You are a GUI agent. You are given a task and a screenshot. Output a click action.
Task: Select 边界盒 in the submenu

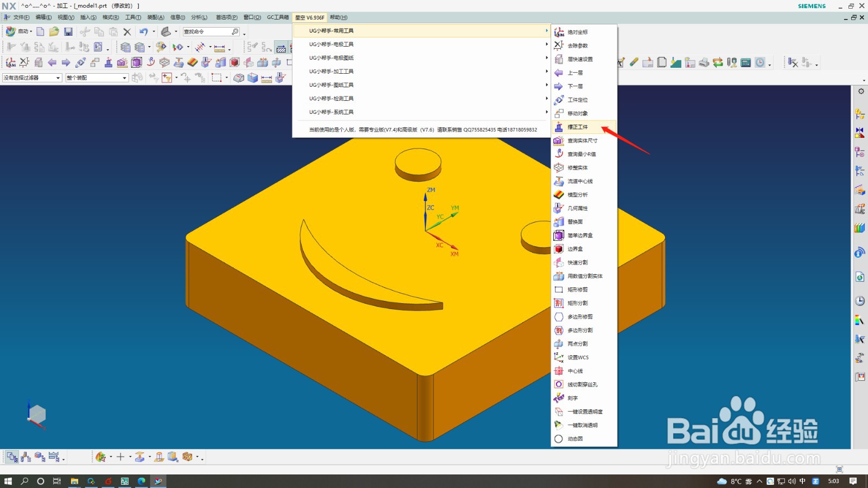[584, 249]
